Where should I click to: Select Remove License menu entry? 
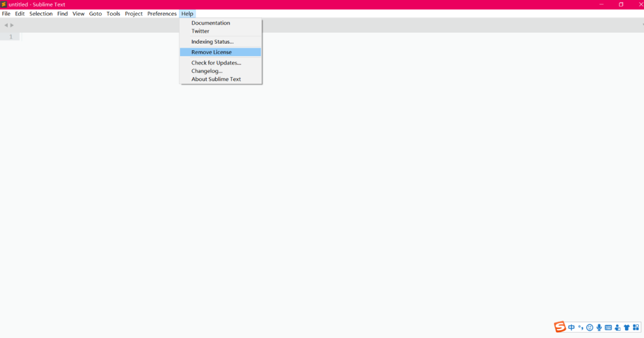pyautogui.click(x=221, y=52)
